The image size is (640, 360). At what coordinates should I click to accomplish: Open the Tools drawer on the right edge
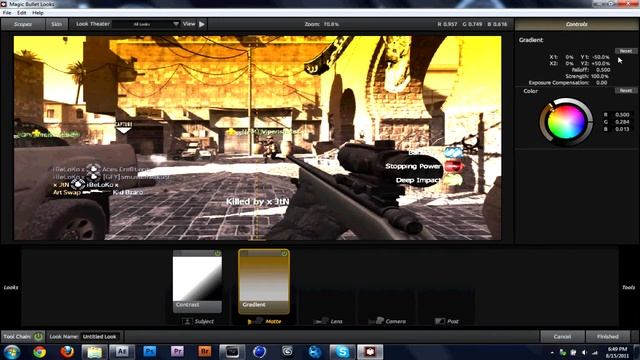629,287
